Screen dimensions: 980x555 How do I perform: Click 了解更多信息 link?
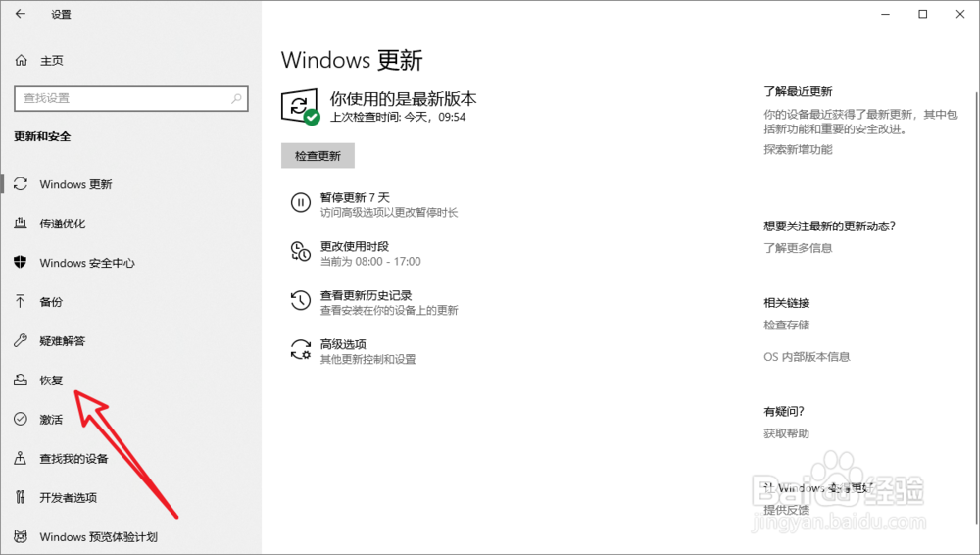[798, 248]
